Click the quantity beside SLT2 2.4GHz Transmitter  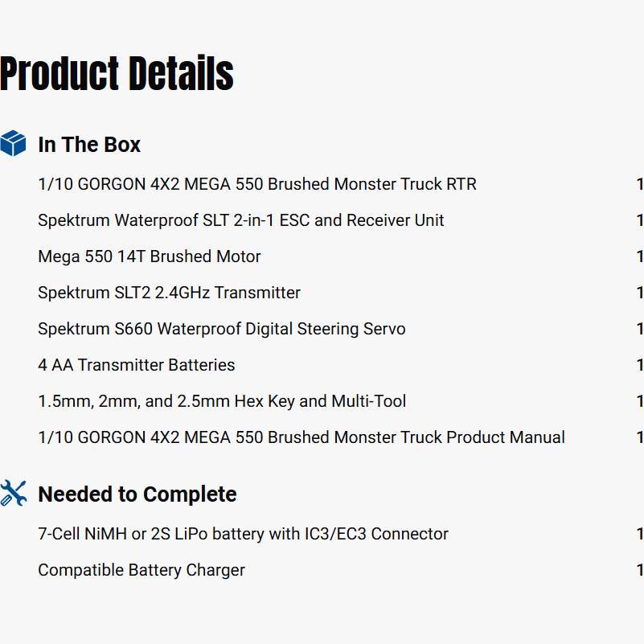[x=639, y=293]
